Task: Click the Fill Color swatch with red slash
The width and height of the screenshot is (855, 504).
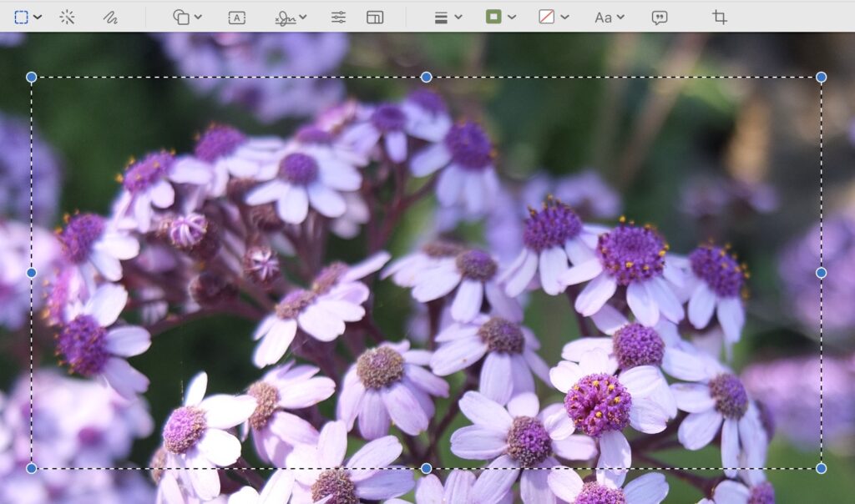Action: click(x=546, y=17)
